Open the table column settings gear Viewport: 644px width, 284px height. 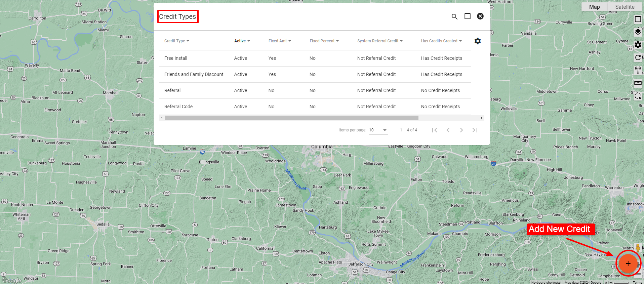(x=478, y=41)
